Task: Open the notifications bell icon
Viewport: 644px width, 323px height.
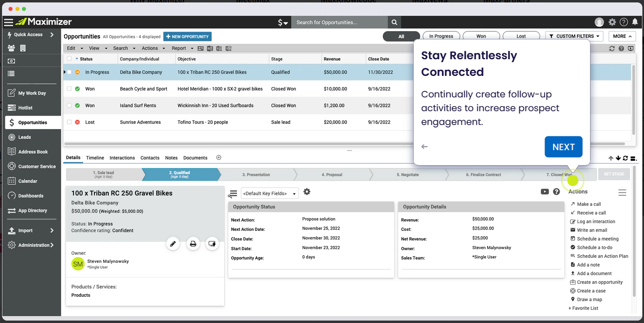Action: pos(635,22)
